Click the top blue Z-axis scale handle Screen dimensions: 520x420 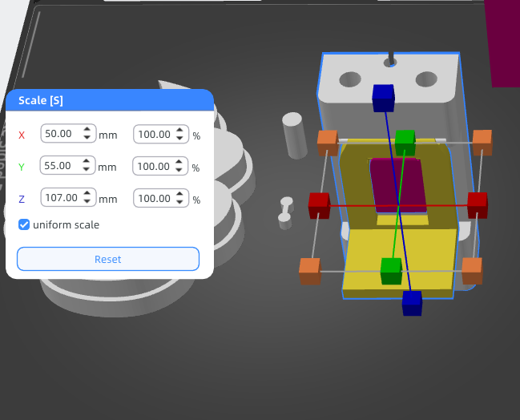[x=383, y=98]
